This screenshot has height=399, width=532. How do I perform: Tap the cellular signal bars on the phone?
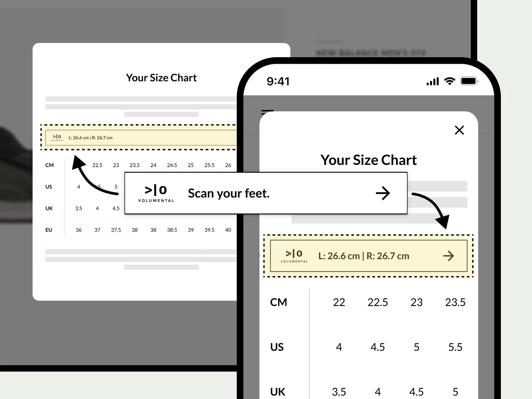[433, 81]
